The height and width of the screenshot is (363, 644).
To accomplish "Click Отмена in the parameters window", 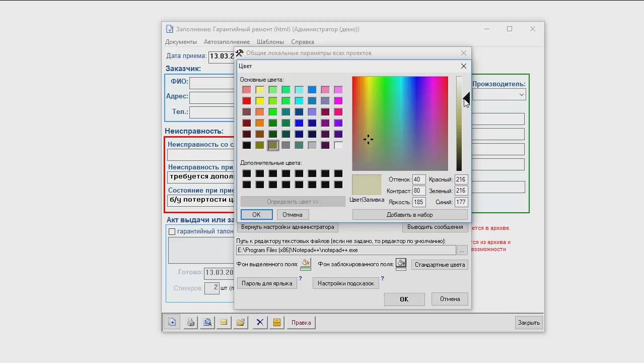I will pos(450,299).
